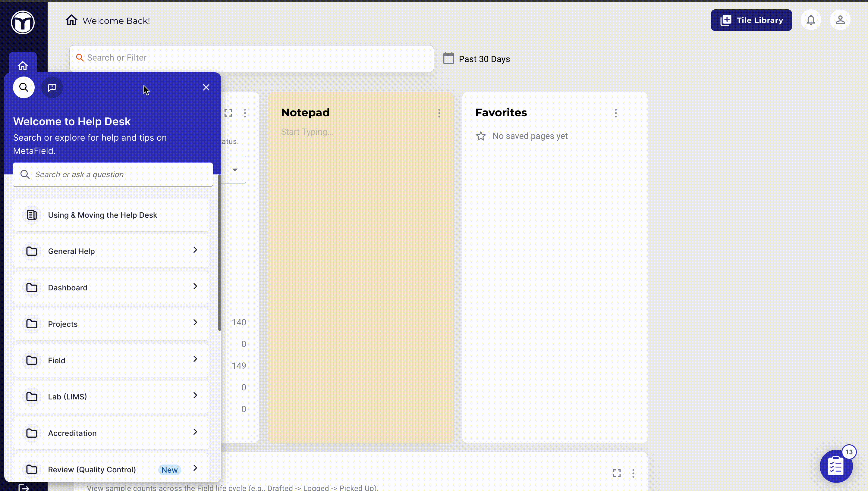This screenshot has width=868, height=491.
Task: Open the checklist widget with badge 13
Action: [836, 467]
